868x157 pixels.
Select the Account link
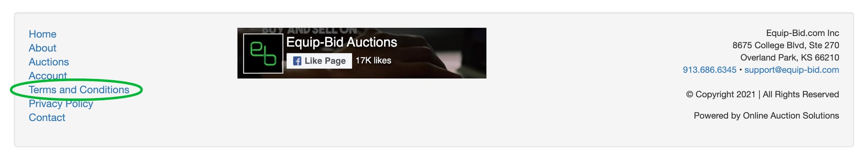click(x=48, y=76)
